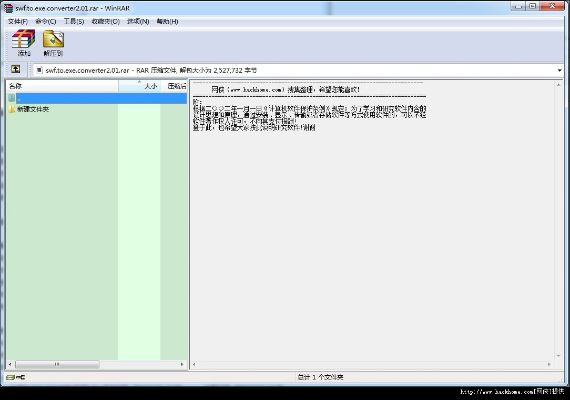Sort by the 压缩后 column header

pos(174,86)
